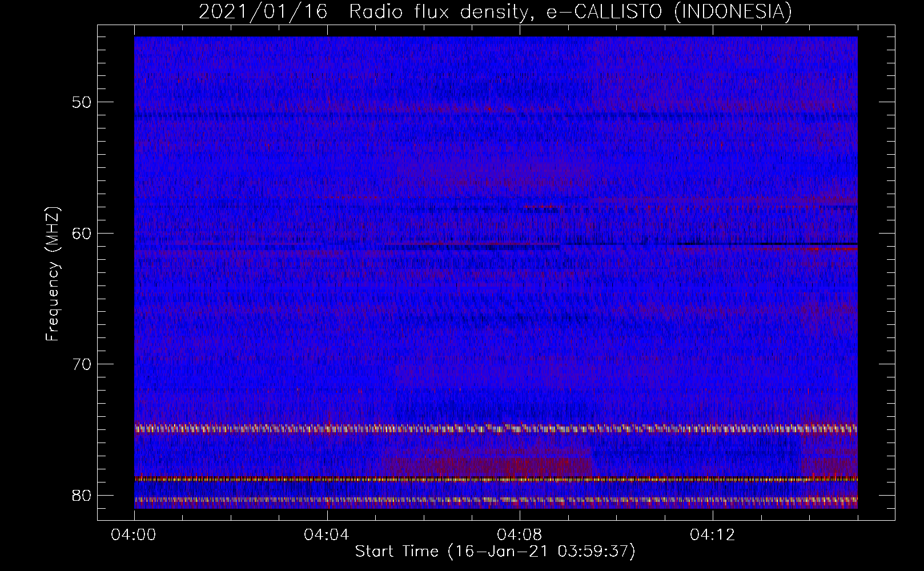The width and height of the screenshot is (924, 571).
Task: Click the 'Frequency (MHZ)' axis label
Action: pos(53,274)
